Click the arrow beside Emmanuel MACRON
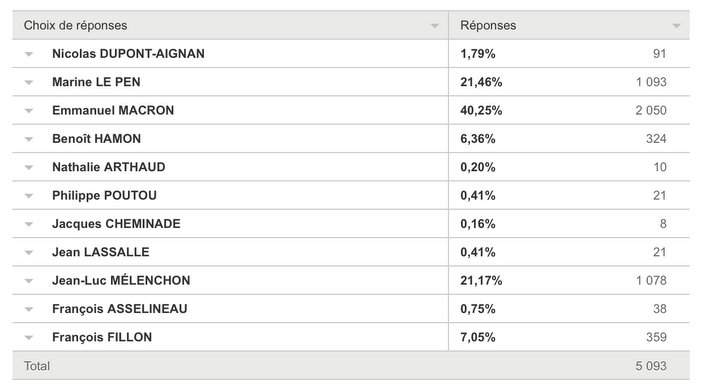 29,111
